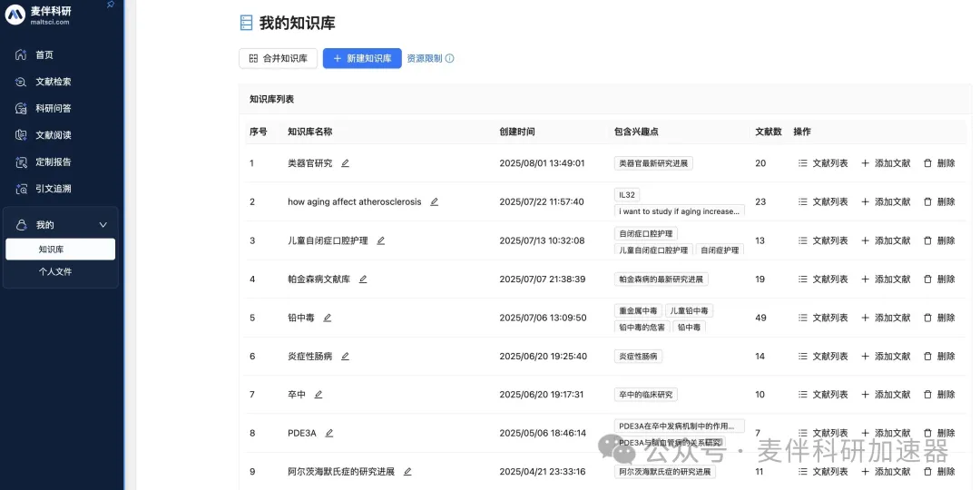Open 首页 in the sidebar
This screenshot has height=490, width=980.
click(x=44, y=55)
